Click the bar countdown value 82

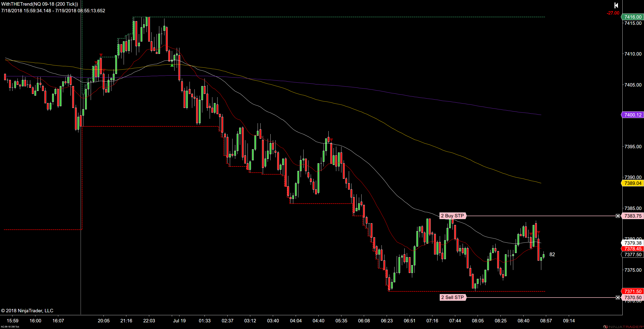[x=552, y=254]
